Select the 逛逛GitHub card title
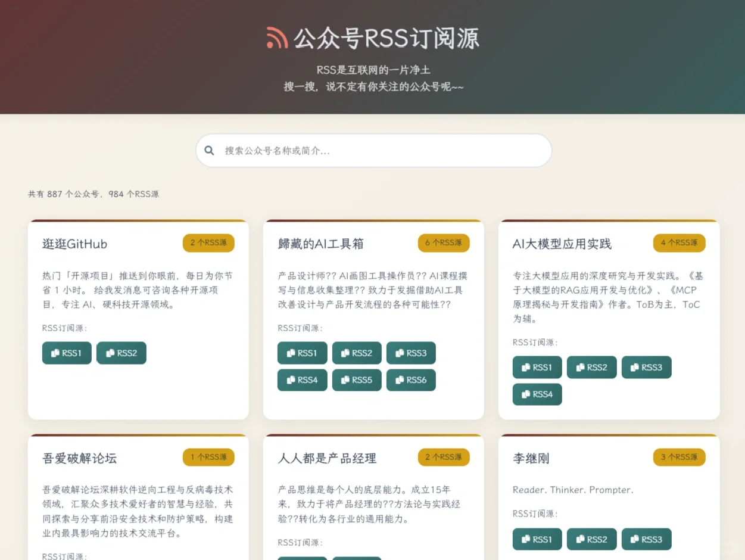 (x=75, y=244)
